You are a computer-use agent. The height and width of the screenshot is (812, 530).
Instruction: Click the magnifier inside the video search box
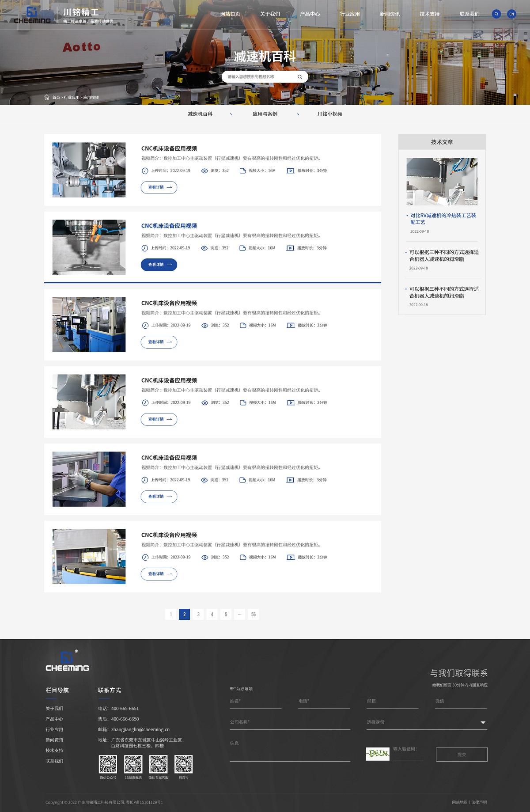[x=300, y=77]
